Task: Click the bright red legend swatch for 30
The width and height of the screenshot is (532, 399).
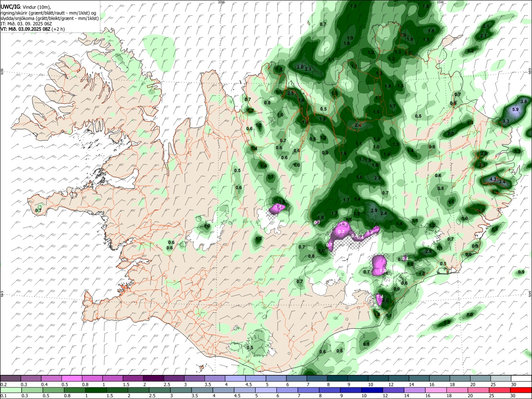Action: click(x=520, y=390)
